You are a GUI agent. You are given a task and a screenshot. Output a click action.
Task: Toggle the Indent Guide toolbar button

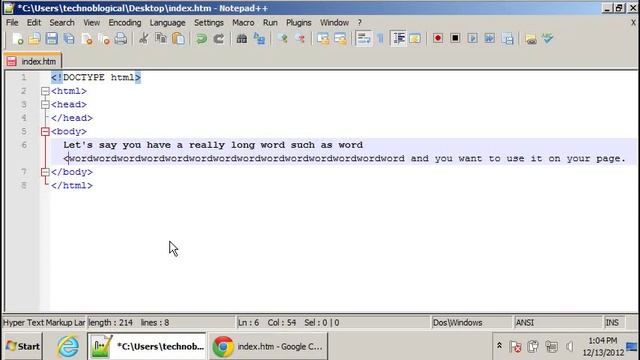[398, 39]
